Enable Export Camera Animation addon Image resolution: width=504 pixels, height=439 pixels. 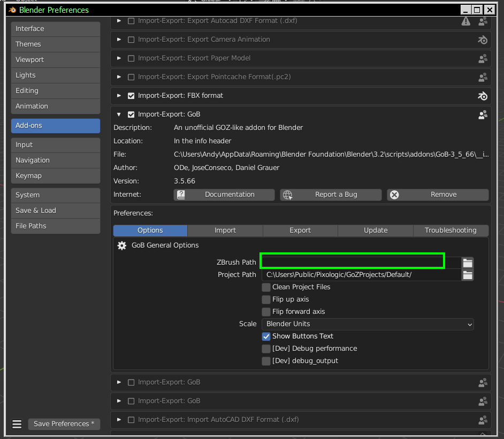(131, 40)
